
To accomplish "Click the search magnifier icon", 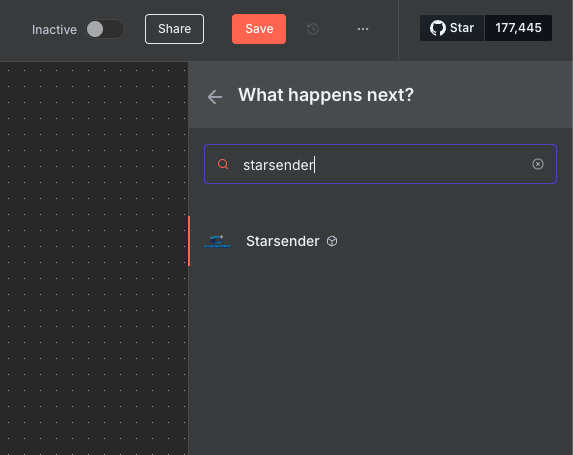I will [223, 164].
